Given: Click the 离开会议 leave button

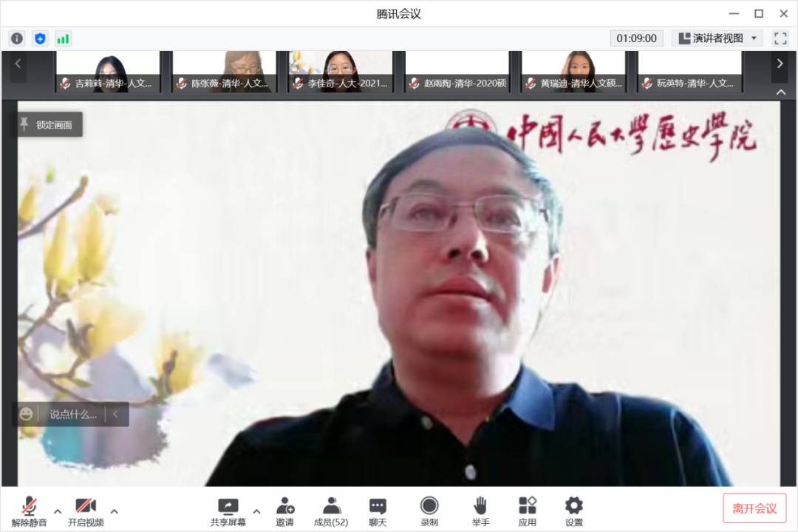Looking at the screenshot, I should point(754,508).
